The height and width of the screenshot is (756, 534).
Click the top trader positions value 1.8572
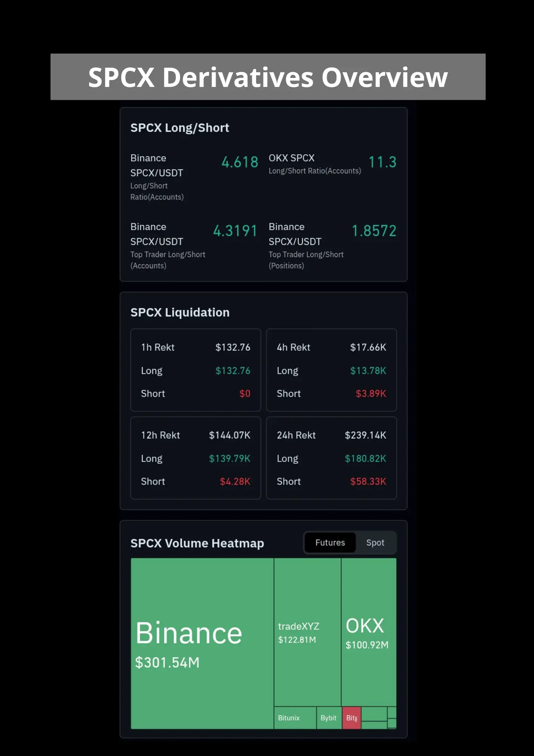coord(374,231)
